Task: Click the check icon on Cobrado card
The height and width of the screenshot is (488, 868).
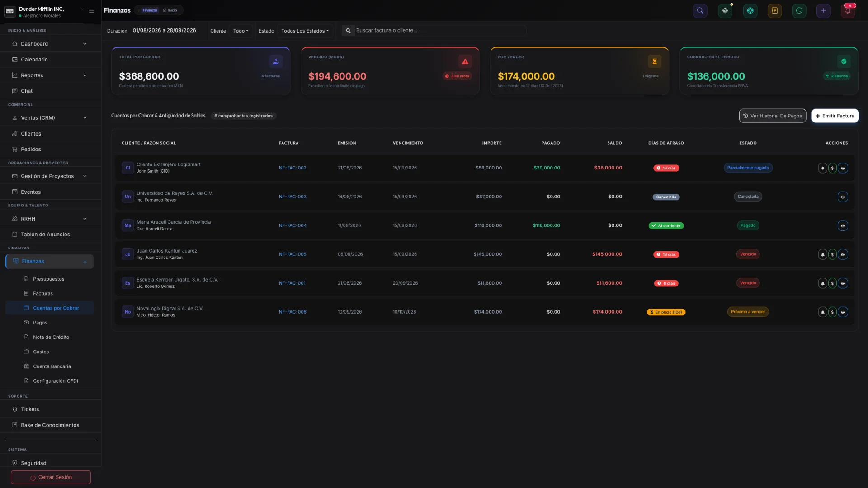Action: (844, 61)
